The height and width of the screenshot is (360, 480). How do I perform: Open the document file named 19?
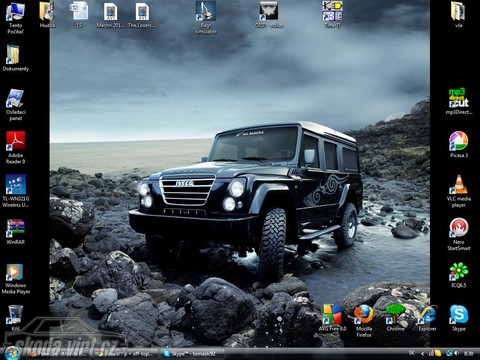pos(79,15)
